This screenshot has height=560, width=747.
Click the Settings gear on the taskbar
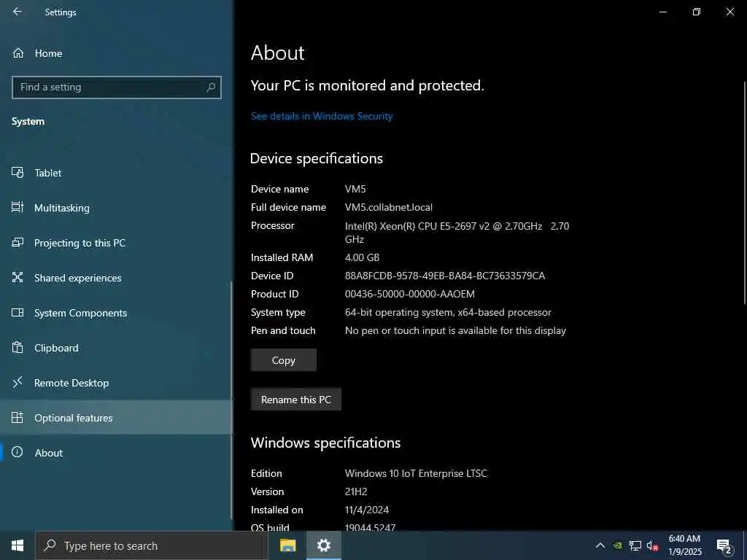pyautogui.click(x=323, y=545)
